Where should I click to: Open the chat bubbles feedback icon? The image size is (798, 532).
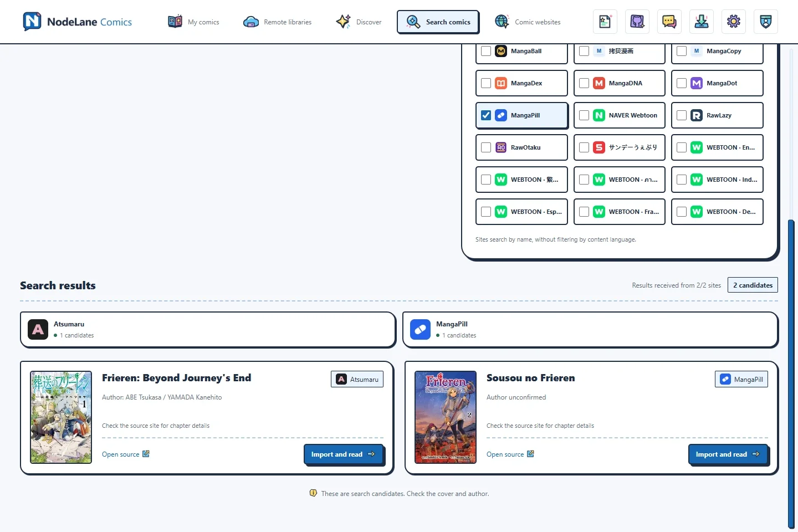(x=669, y=22)
